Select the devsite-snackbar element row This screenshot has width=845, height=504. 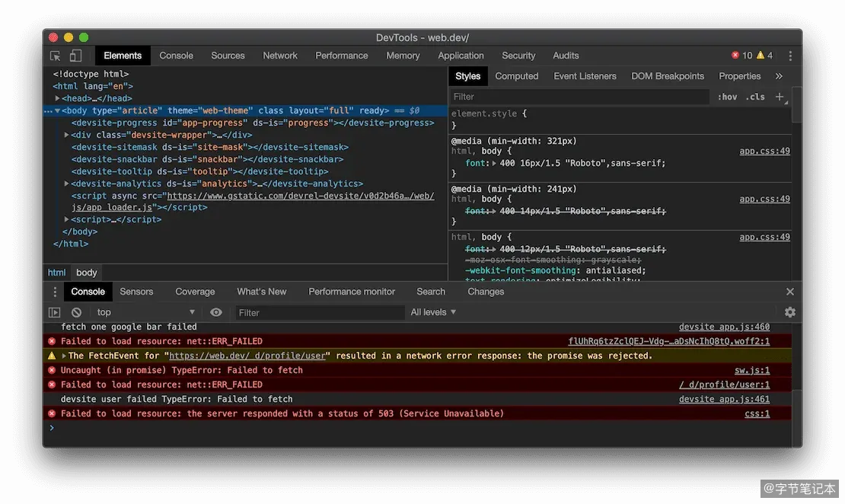coord(207,160)
